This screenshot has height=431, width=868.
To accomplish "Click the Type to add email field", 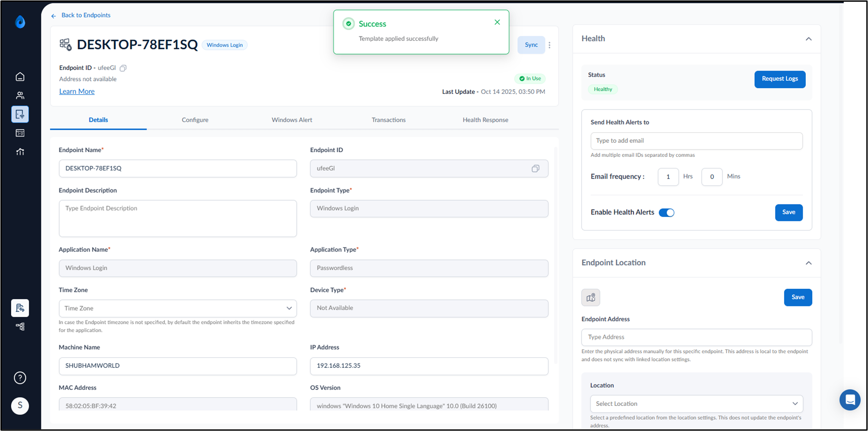I will [696, 141].
